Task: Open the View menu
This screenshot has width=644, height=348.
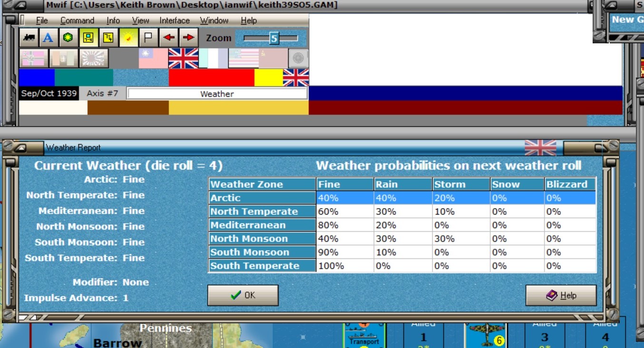Action: [x=140, y=20]
